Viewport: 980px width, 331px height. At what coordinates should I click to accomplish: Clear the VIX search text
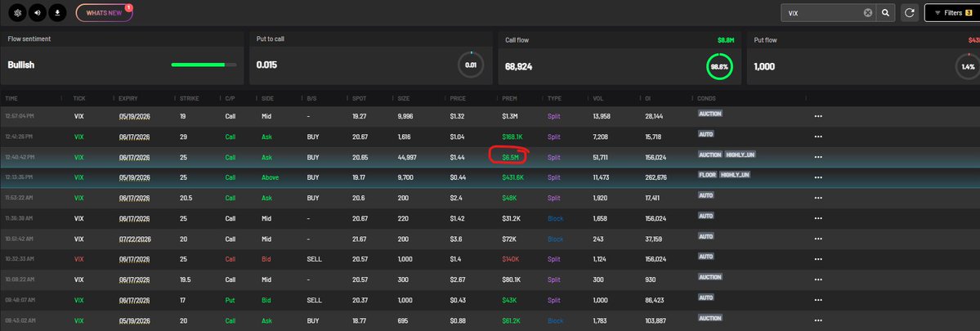click(867, 12)
